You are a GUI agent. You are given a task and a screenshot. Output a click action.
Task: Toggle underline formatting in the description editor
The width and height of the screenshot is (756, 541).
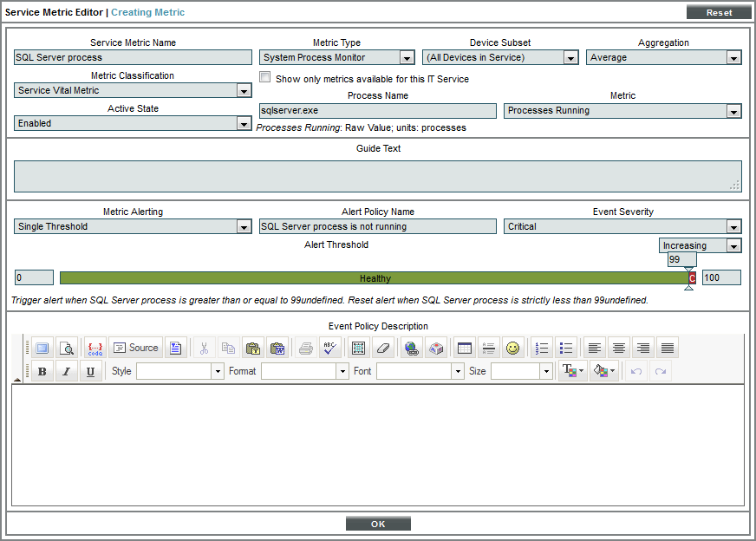(90, 370)
